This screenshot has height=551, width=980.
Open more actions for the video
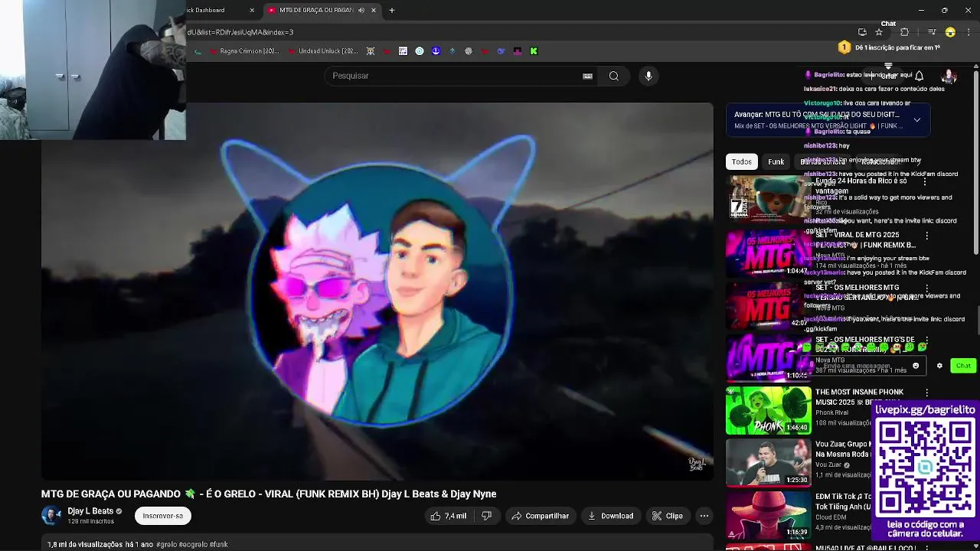pyautogui.click(x=704, y=516)
